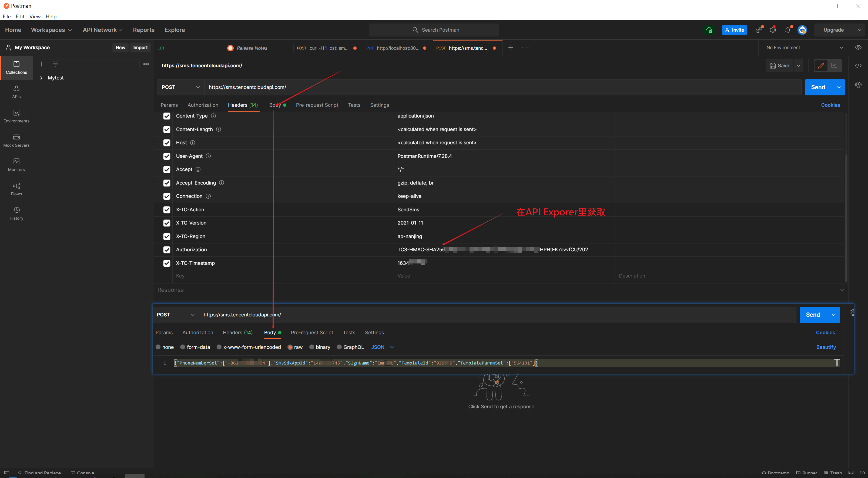Open the API Network dropdown

102,30
